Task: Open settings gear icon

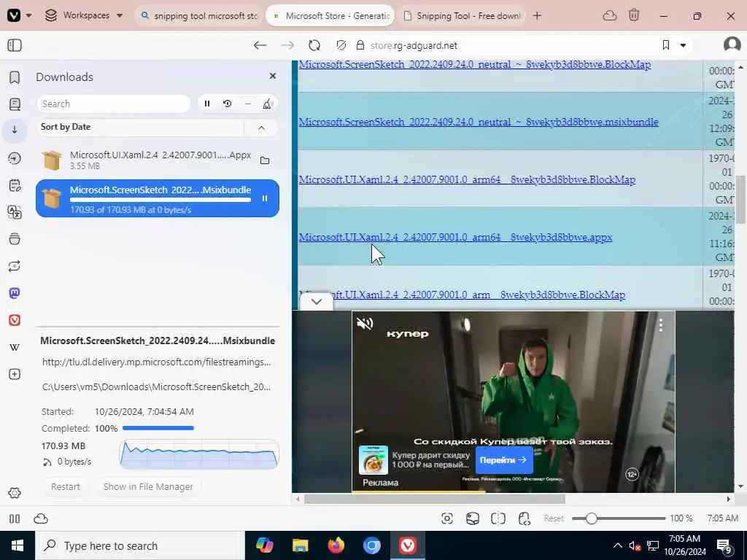Action: [x=15, y=493]
